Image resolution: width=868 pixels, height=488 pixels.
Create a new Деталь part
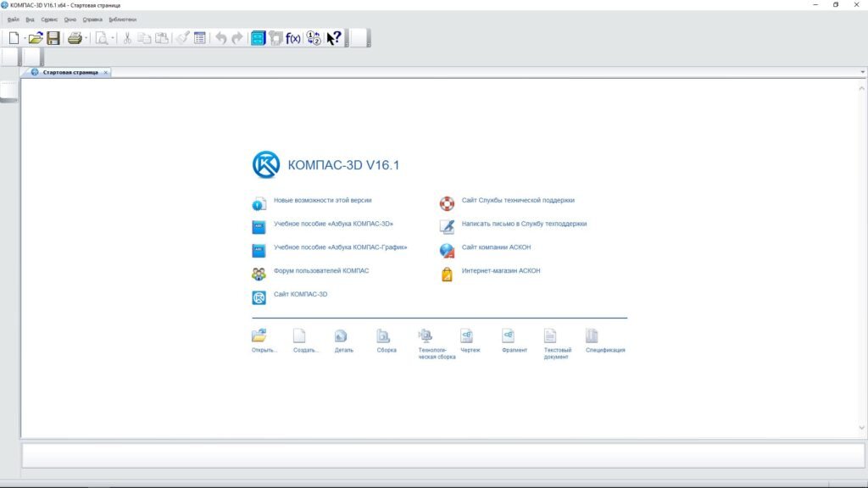[341, 335]
